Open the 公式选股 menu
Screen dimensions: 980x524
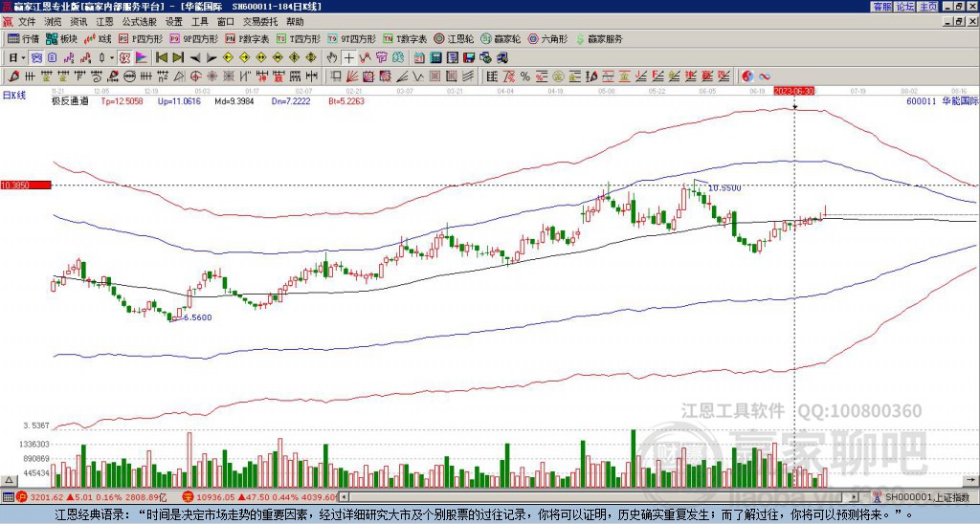pyautogui.click(x=139, y=22)
